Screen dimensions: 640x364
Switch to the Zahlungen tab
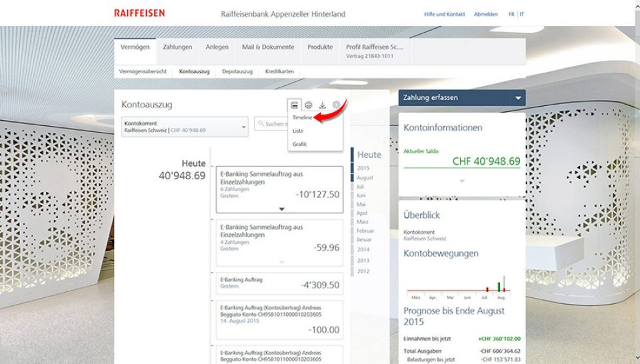pos(177,47)
